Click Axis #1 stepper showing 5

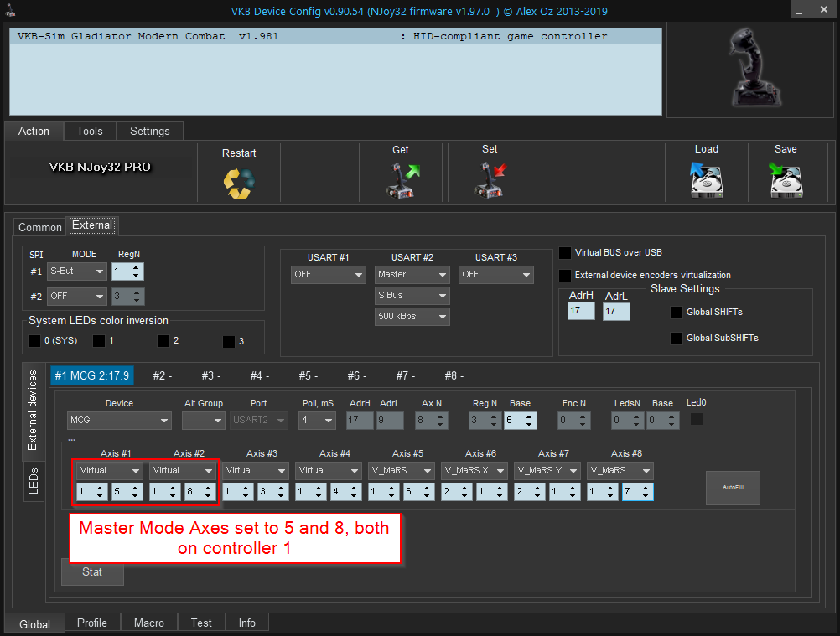[x=127, y=492]
